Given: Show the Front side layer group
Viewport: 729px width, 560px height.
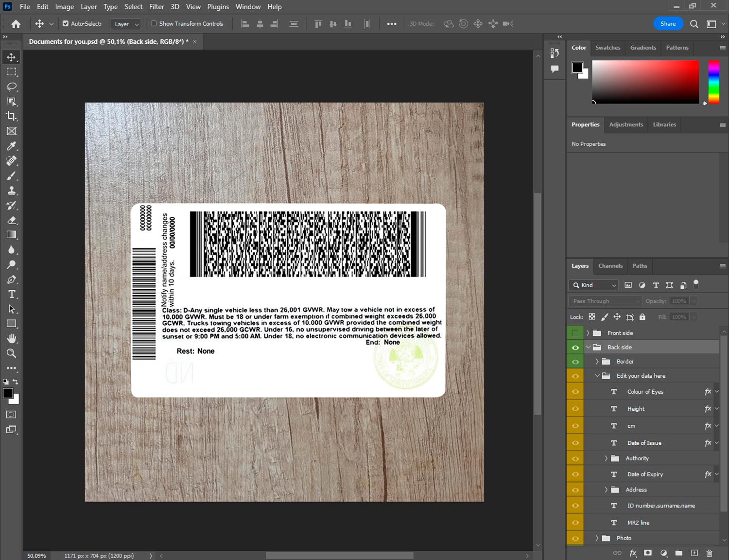Looking at the screenshot, I should point(575,333).
